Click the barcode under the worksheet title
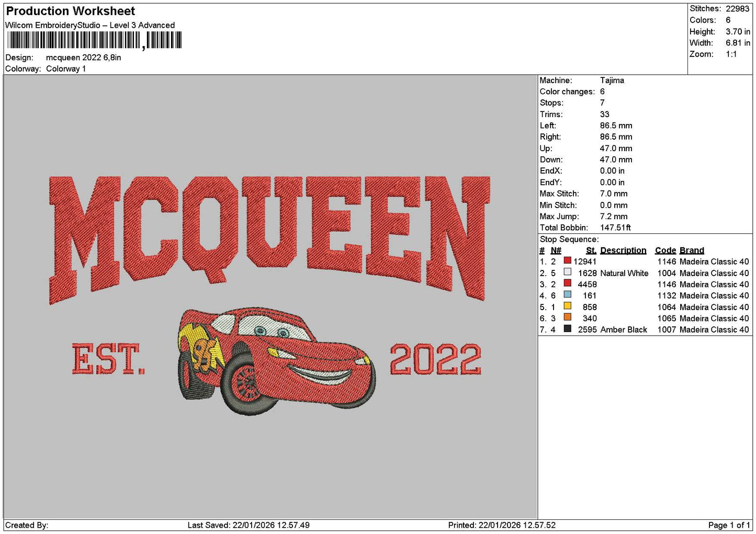Image resolution: width=756 pixels, height=534 pixels. (x=94, y=40)
